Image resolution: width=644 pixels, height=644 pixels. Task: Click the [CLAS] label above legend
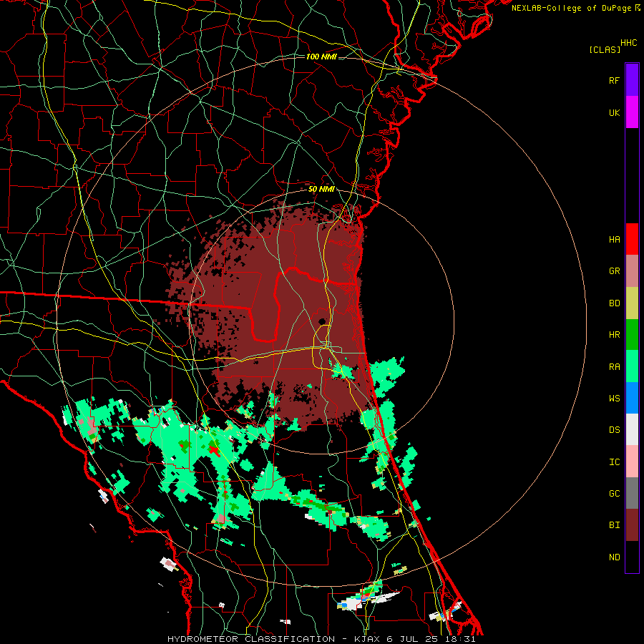604,49
